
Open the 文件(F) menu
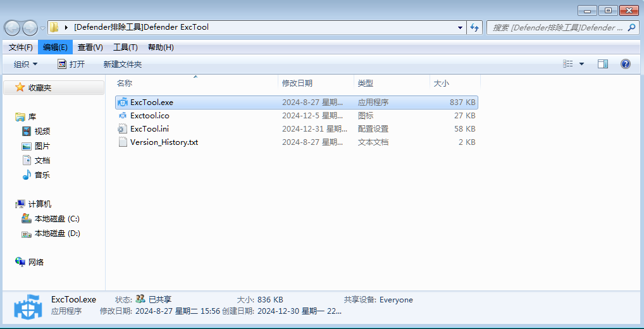pos(20,47)
